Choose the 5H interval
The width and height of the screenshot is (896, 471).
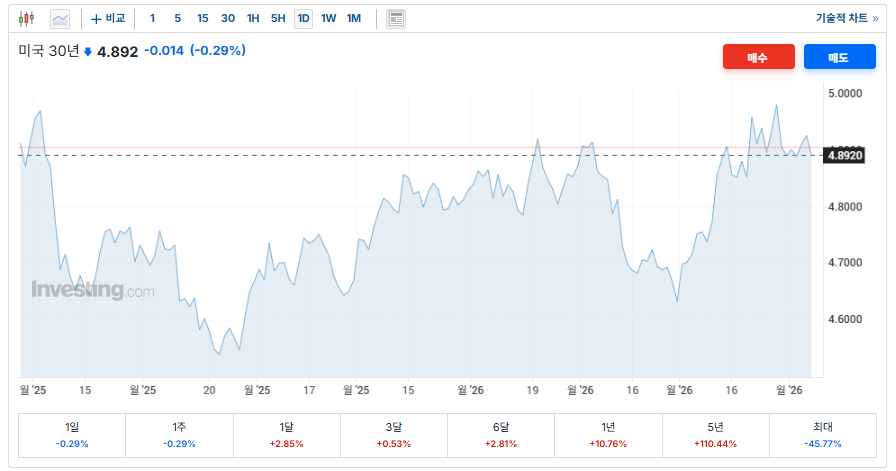(278, 18)
